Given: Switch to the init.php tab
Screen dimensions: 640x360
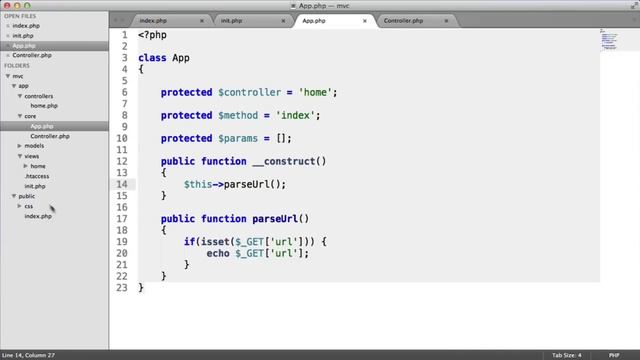Looking at the screenshot, I should (231, 21).
